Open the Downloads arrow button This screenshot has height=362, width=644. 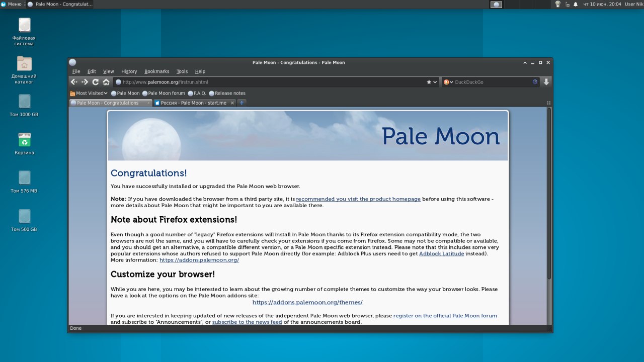[546, 82]
